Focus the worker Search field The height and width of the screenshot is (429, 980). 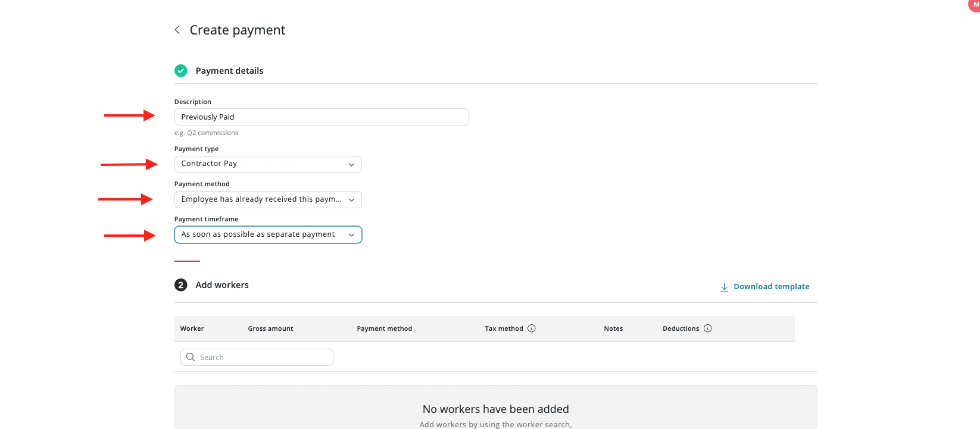(x=257, y=357)
